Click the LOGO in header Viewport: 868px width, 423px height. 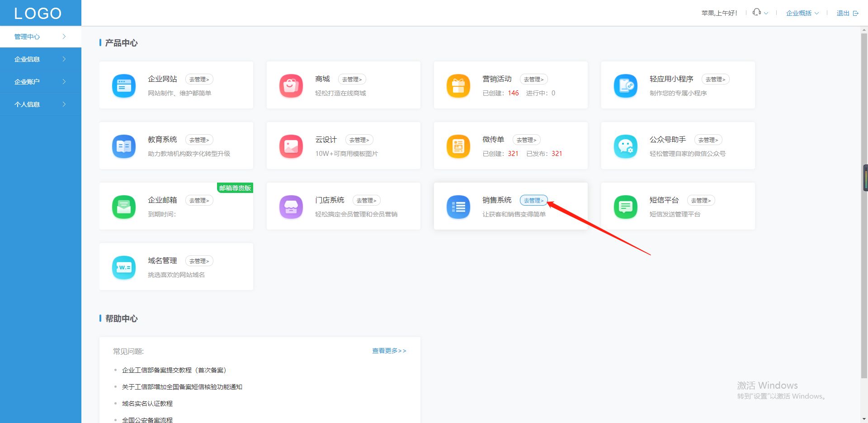pyautogui.click(x=38, y=13)
